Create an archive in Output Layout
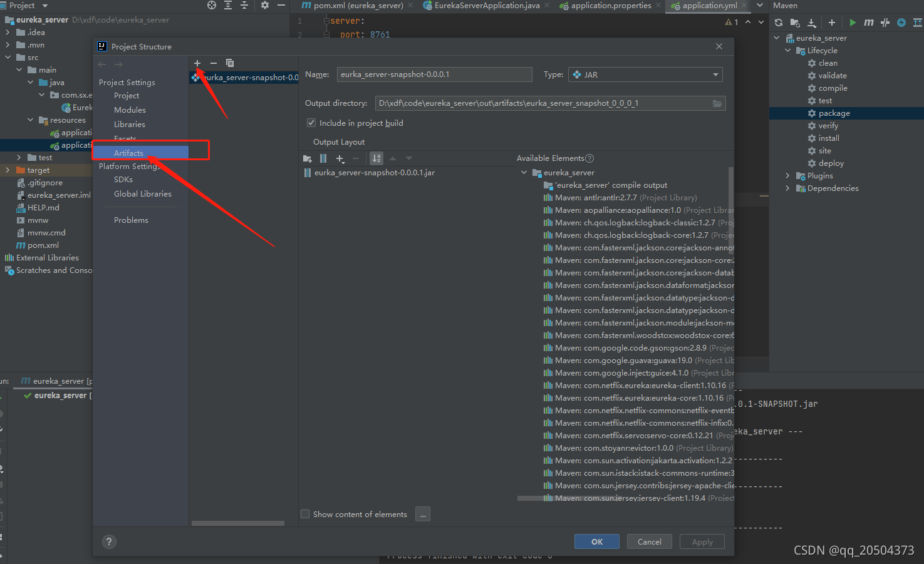The height and width of the screenshot is (564, 924). tap(323, 159)
